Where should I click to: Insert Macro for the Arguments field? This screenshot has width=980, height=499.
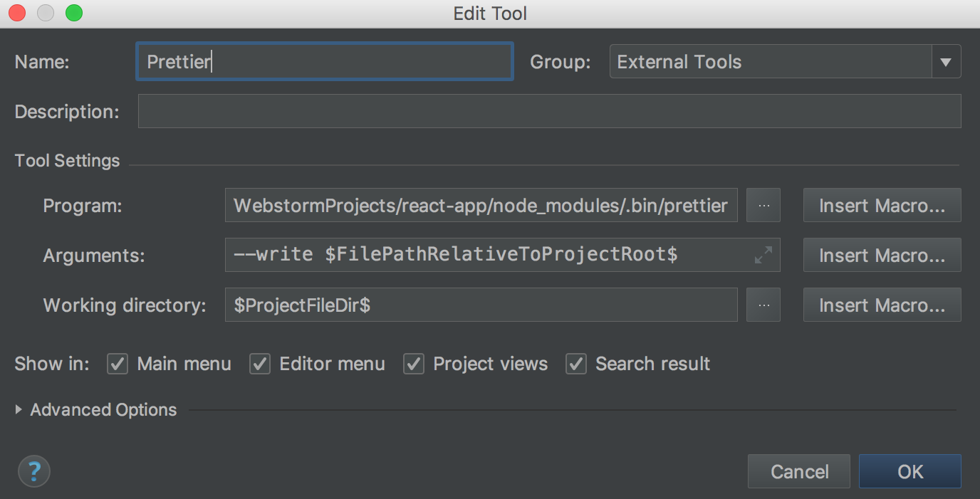[882, 256]
